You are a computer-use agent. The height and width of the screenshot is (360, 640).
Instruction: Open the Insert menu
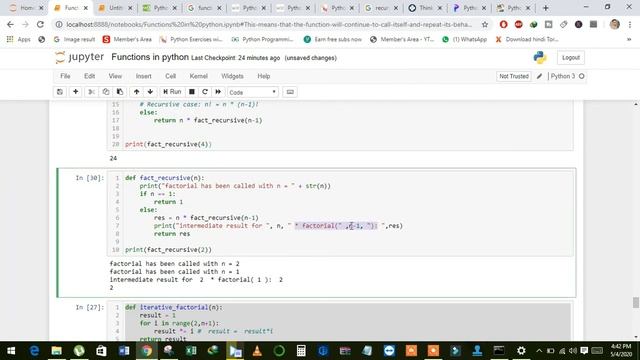pyautogui.click(x=143, y=76)
